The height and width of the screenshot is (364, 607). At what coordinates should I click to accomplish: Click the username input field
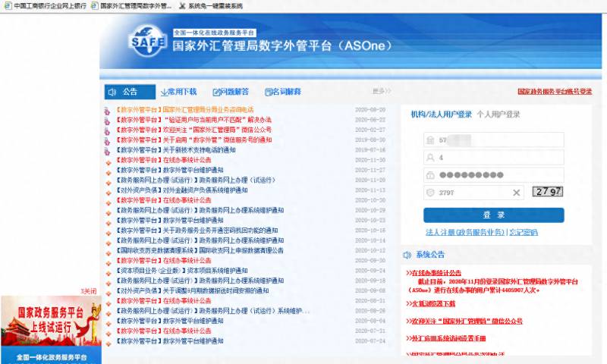(494, 158)
